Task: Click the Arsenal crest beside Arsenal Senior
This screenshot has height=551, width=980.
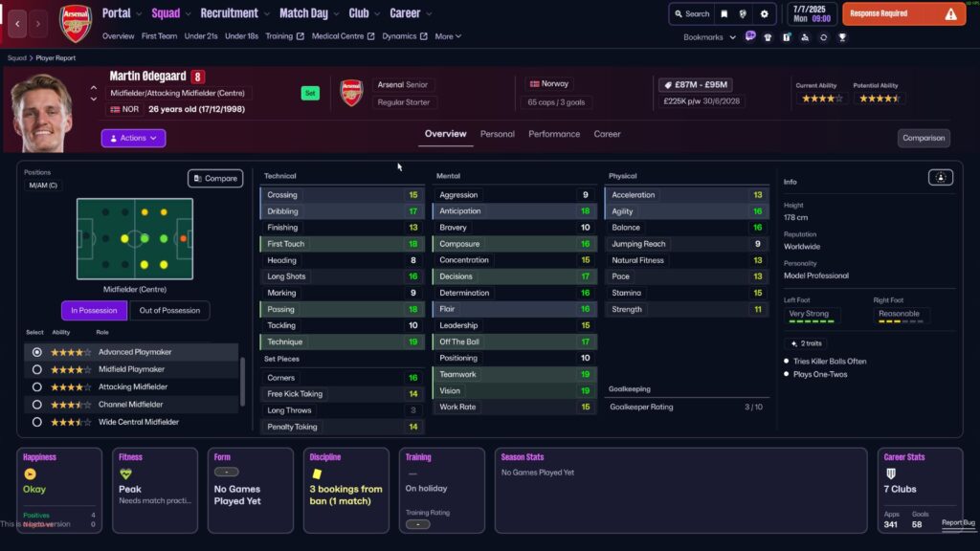Action: coord(352,93)
